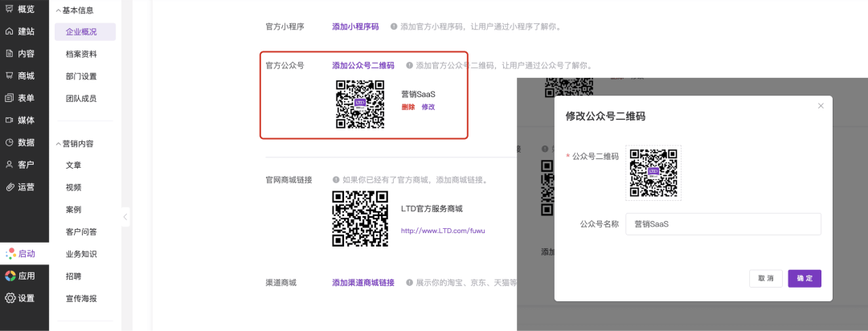Open the 设置 settings gear icon
This screenshot has height=331, width=868.
(10, 298)
